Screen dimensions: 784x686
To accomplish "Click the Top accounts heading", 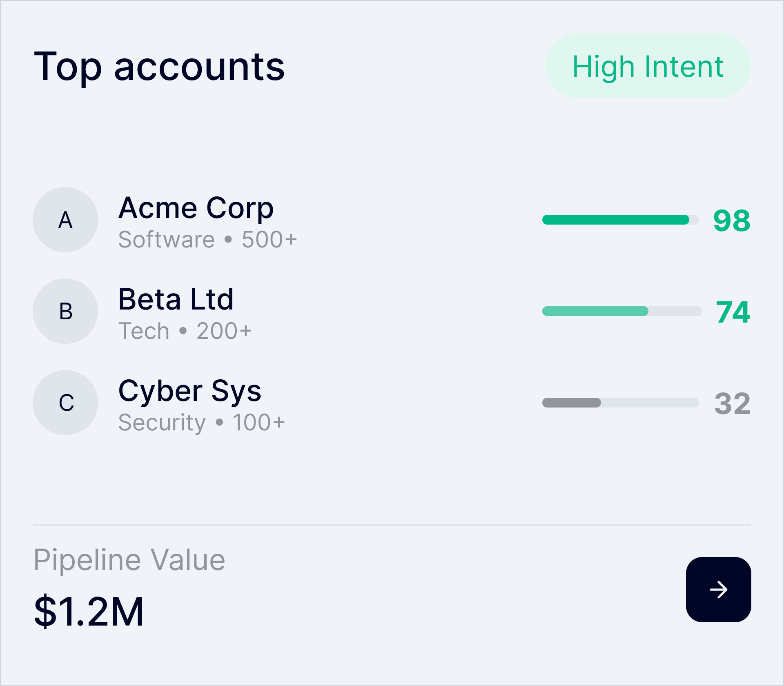I will (x=159, y=67).
